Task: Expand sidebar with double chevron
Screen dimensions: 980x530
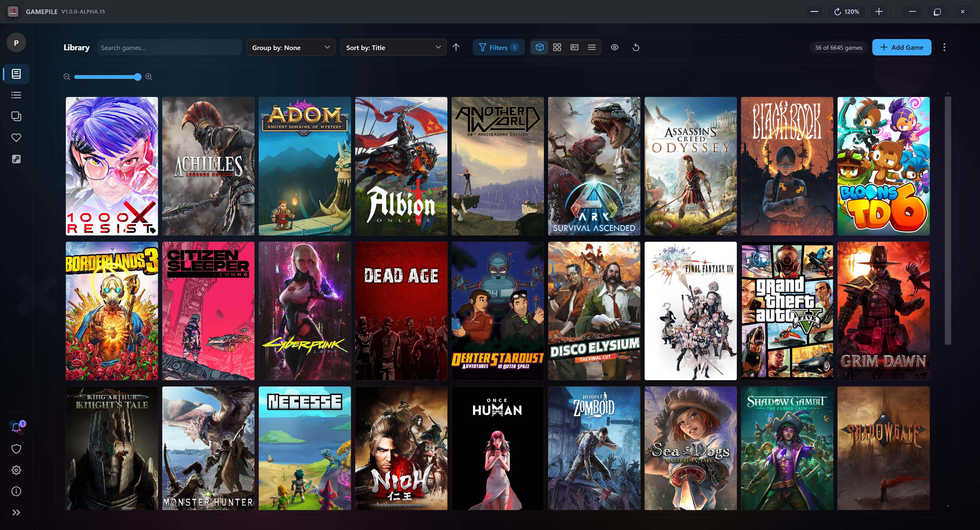Action: coord(16,512)
